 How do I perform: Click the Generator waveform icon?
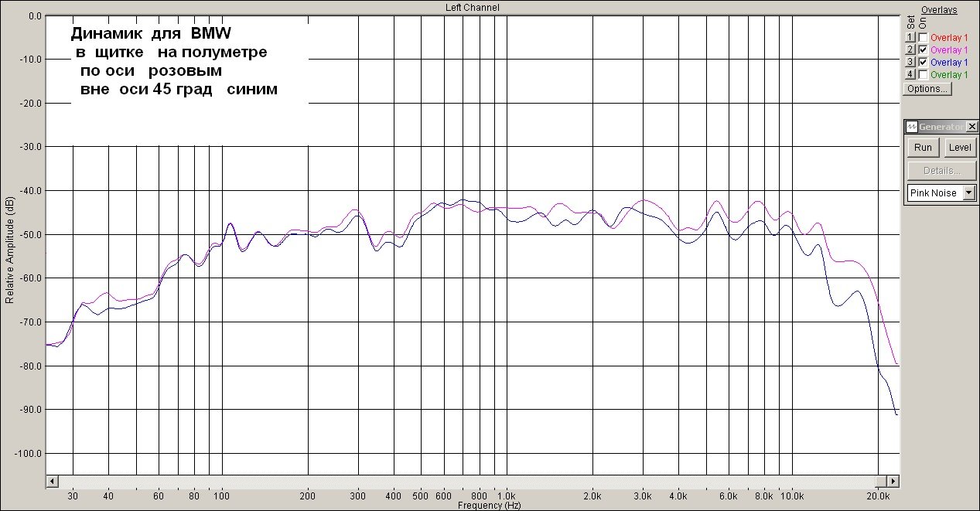click(x=912, y=127)
